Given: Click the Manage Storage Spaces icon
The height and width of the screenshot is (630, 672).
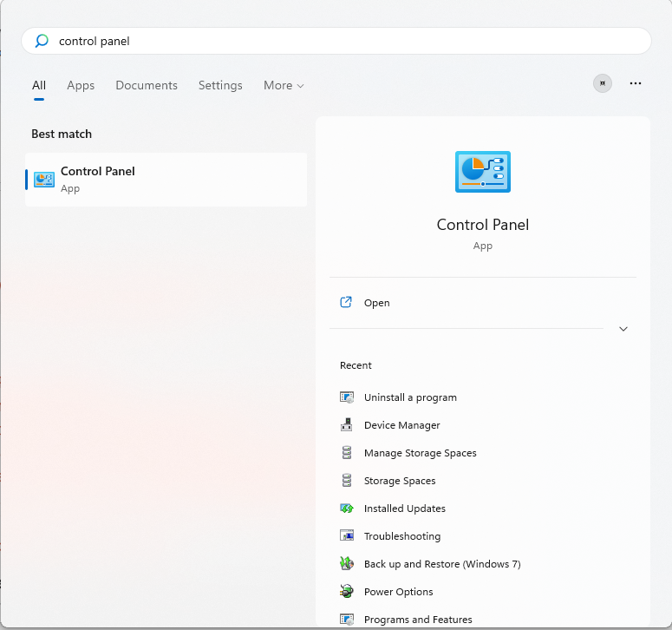Looking at the screenshot, I should pos(347,453).
